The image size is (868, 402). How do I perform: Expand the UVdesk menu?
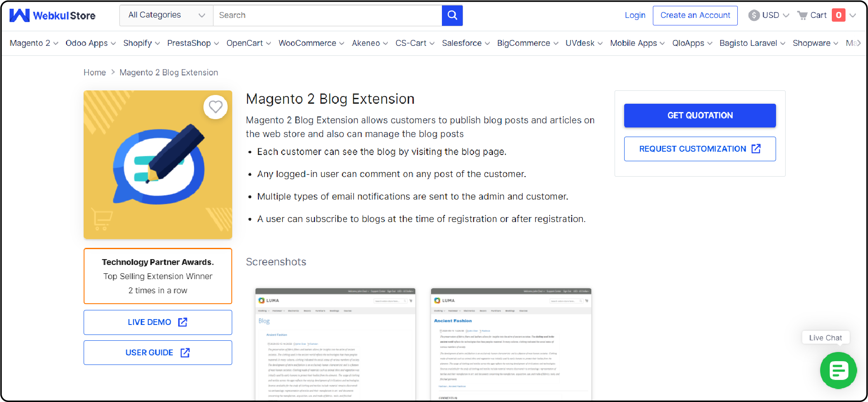[x=584, y=43]
